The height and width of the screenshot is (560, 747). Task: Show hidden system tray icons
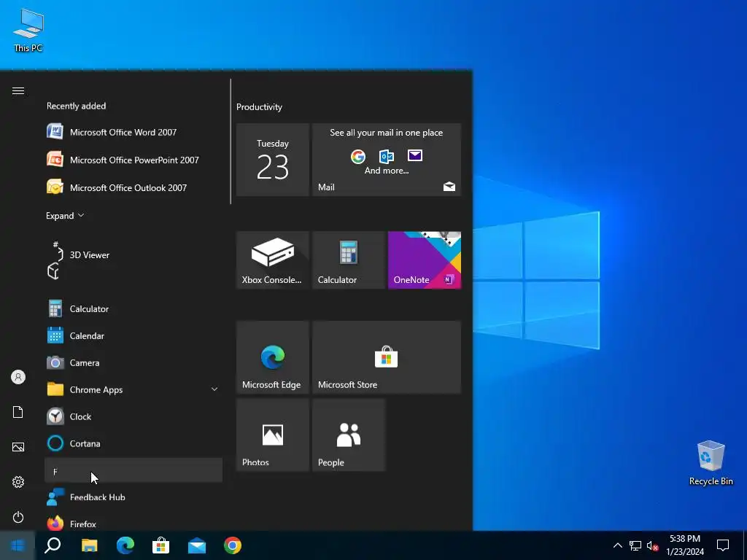coord(617,545)
